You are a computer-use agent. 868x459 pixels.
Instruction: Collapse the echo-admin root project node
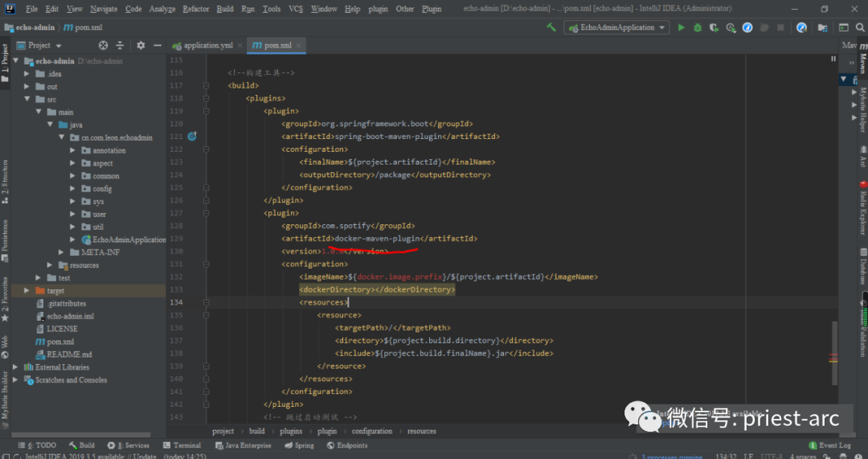[x=15, y=61]
